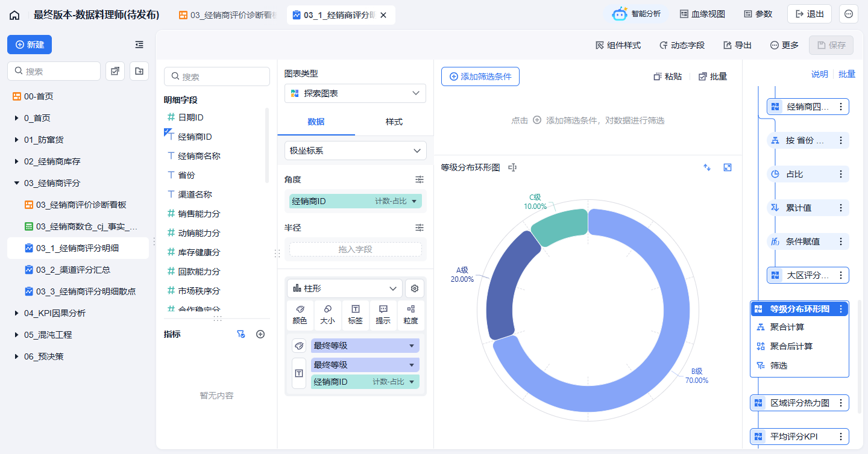The width and height of the screenshot is (868, 454).
Task: Open the 探索图表 chart type dropdown
Action: coord(355,93)
